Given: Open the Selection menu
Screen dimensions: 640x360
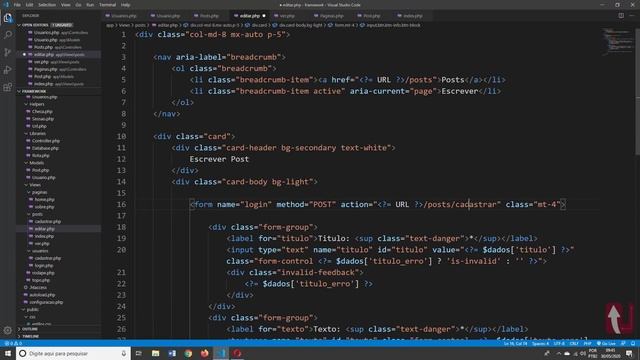Looking at the screenshot, I should click(47, 5).
